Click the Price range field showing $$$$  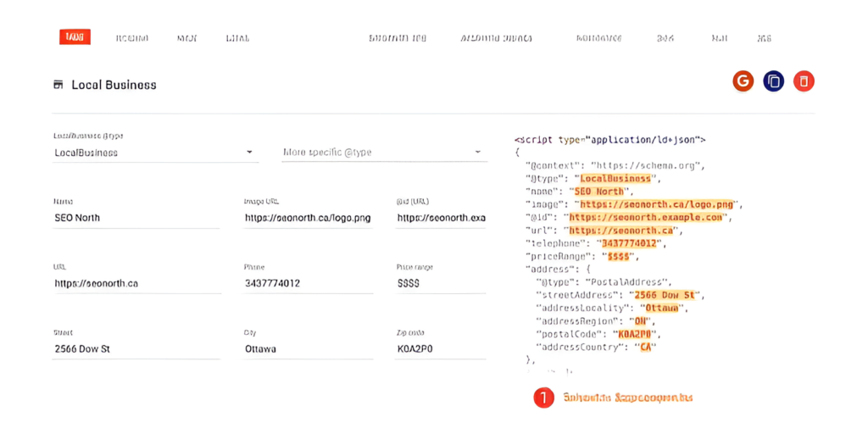(x=441, y=283)
